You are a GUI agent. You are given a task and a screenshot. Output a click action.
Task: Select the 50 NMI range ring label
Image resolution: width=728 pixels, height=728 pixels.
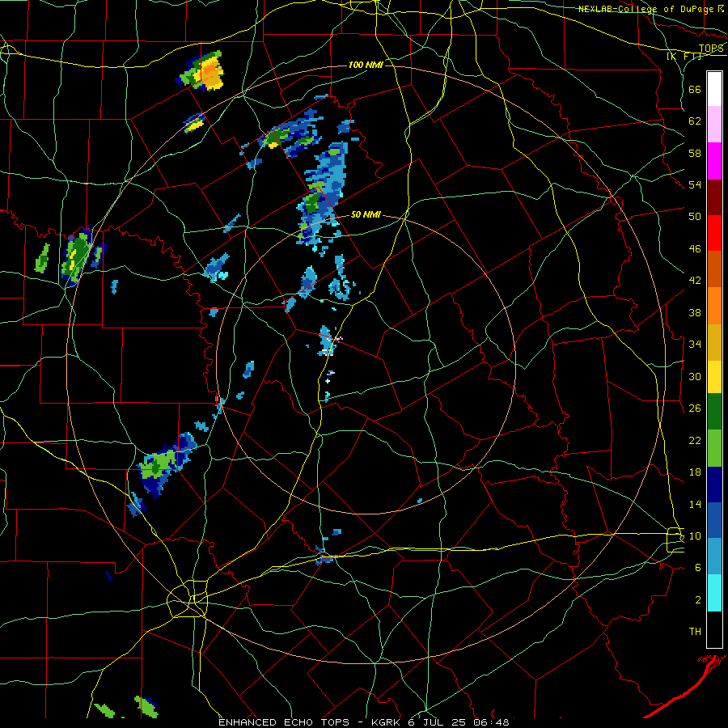click(x=366, y=214)
